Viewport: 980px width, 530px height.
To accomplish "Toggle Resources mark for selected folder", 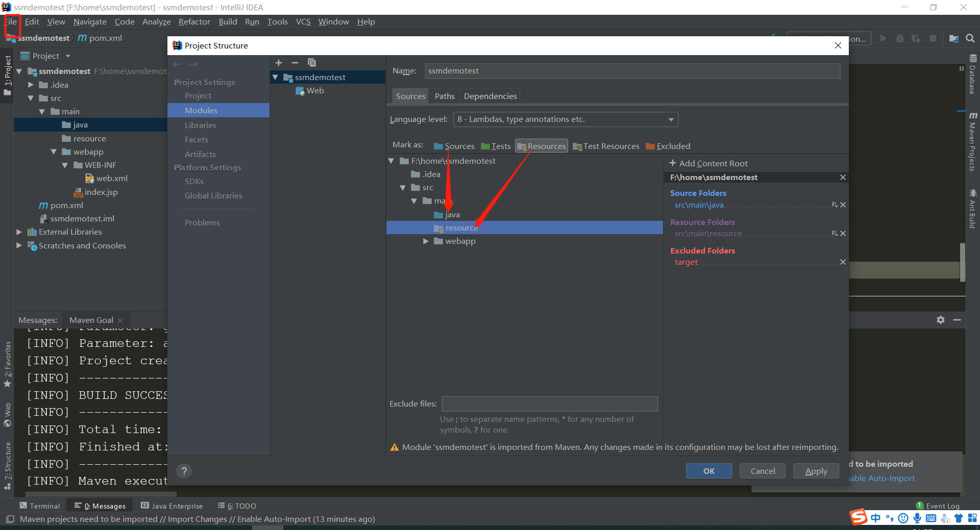I will tap(542, 146).
